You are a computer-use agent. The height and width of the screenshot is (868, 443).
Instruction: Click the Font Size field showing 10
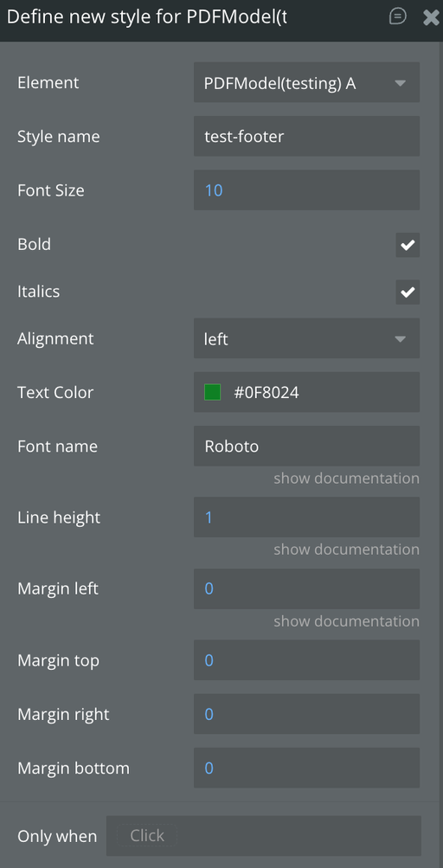click(307, 190)
